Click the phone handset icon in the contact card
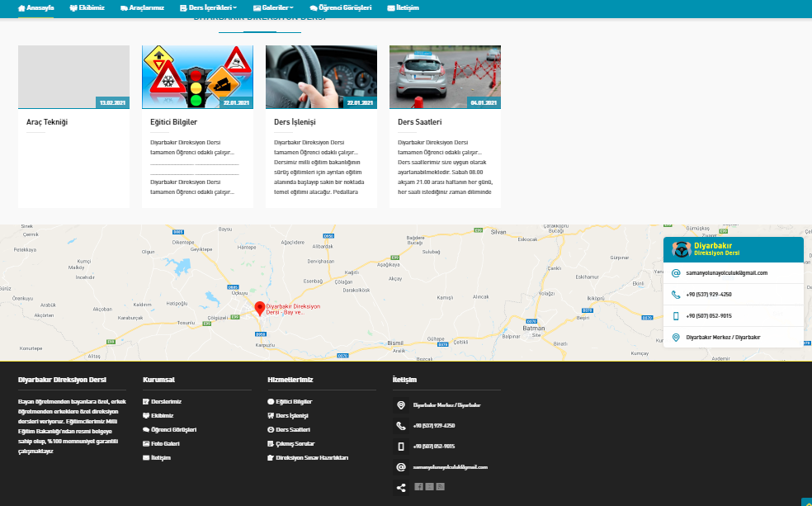 pos(676,294)
